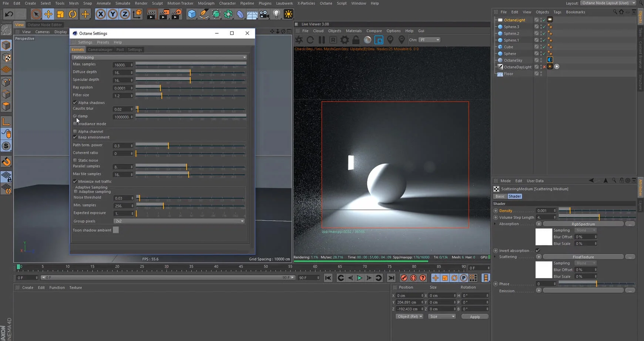Click the Undo arrow in the toolbar
The image size is (644, 341).
(x=9, y=14)
